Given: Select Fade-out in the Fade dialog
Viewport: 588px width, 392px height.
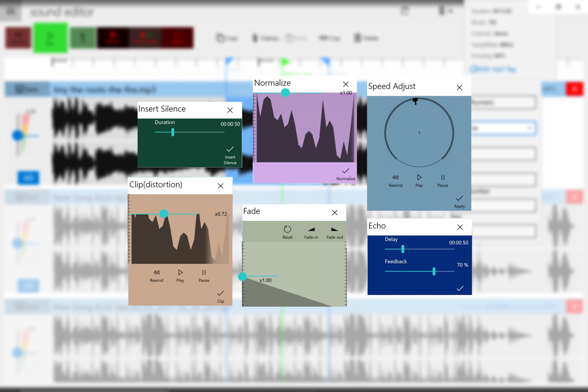Looking at the screenshot, I should [x=334, y=230].
